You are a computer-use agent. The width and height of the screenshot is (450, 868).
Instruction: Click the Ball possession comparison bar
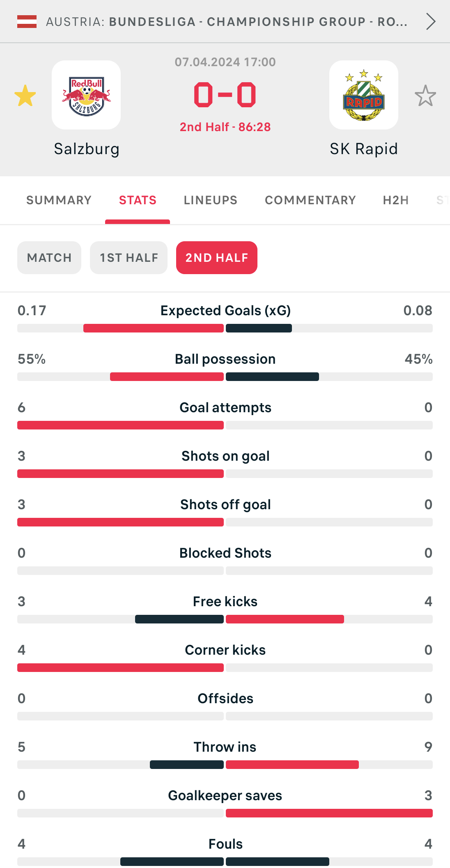pos(225,376)
